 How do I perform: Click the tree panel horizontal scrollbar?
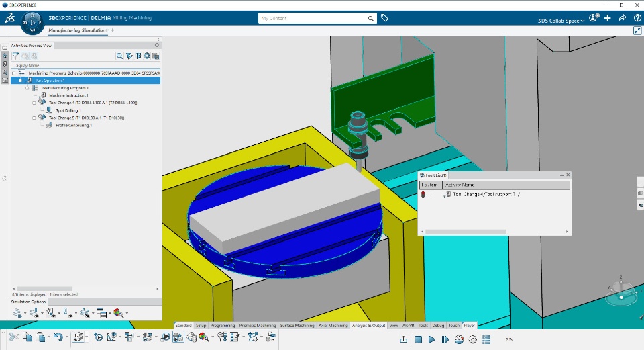click(45, 289)
